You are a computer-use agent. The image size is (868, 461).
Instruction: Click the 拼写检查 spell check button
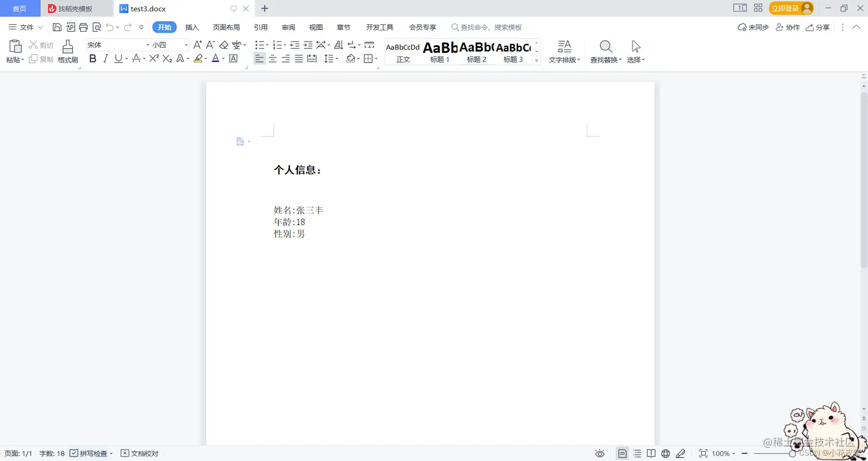click(91, 454)
